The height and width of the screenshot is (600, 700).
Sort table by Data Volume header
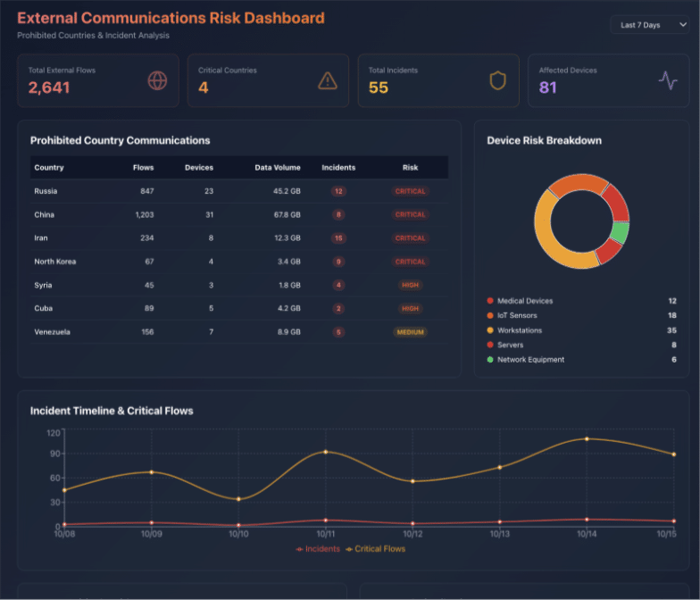[x=277, y=168]
